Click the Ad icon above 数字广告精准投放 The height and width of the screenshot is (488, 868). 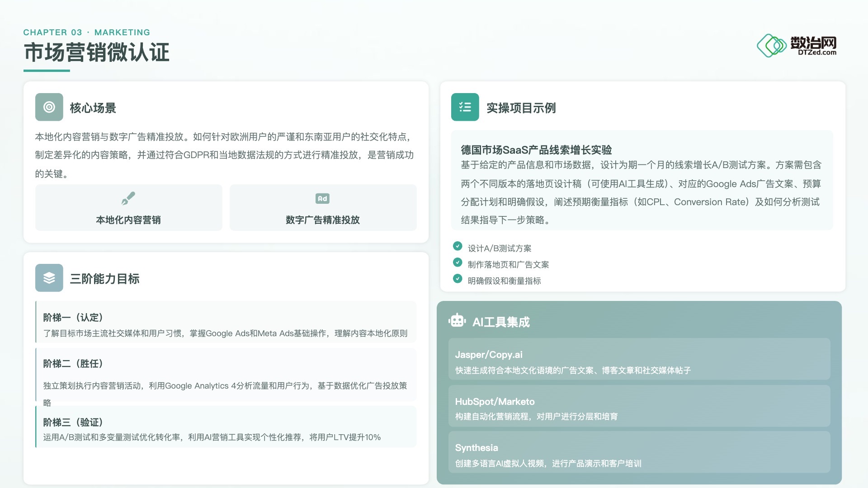[x=322, y=198]
